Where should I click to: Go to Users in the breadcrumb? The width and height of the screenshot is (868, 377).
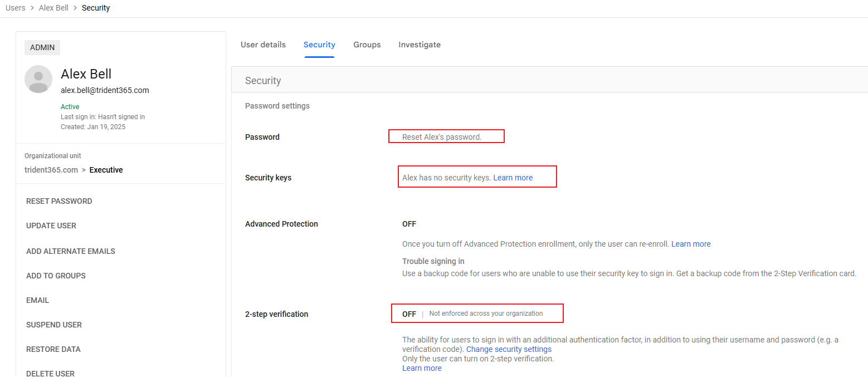coord(16,8)
